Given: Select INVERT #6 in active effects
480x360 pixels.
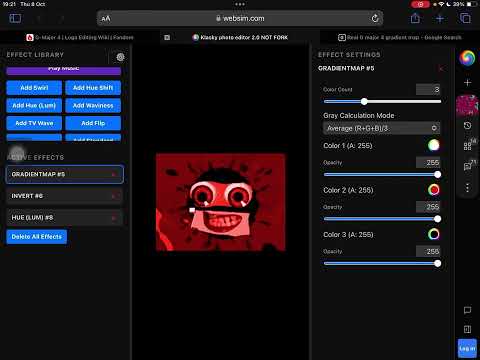Looking at the screenshot, I should [x=65, y=196].
